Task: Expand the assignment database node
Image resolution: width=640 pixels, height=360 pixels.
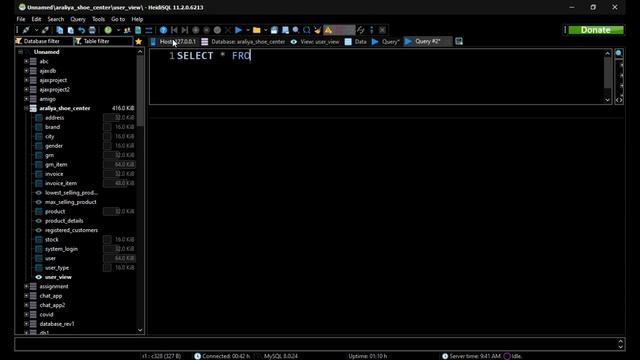Action: [x=26, y=287]
